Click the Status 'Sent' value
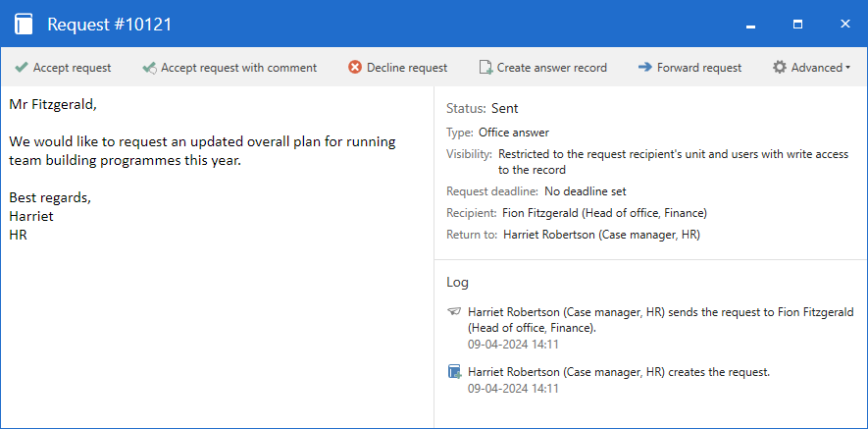The image size is (868, 429). pos(505,108)
